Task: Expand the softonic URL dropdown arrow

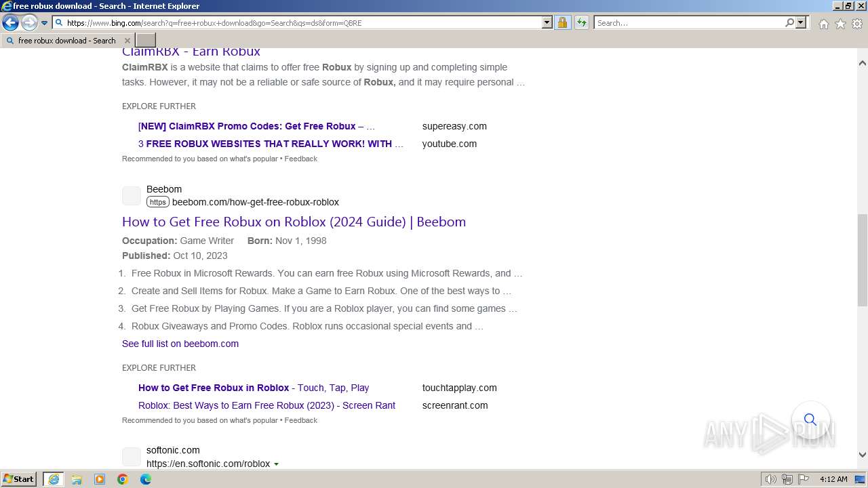Action: pyautogui.click(x=276, y=464)
